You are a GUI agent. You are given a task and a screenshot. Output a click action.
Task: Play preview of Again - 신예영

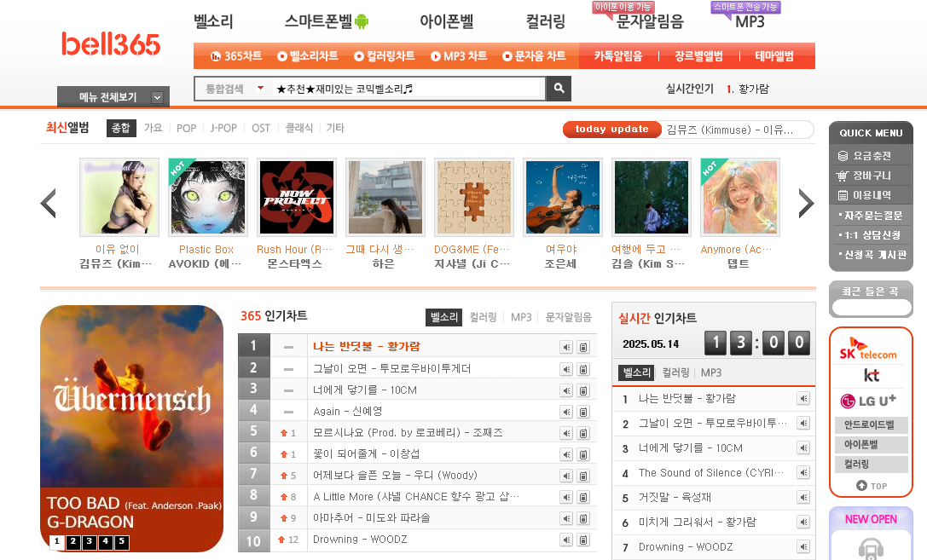[x=566, y=412]
